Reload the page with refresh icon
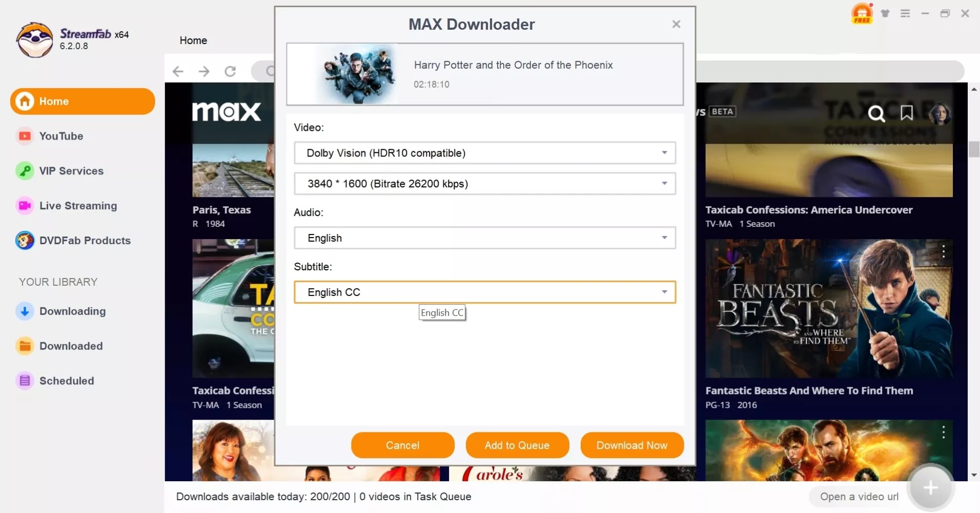Viewport: 980px width, 513px height. (x=230, y=71)
